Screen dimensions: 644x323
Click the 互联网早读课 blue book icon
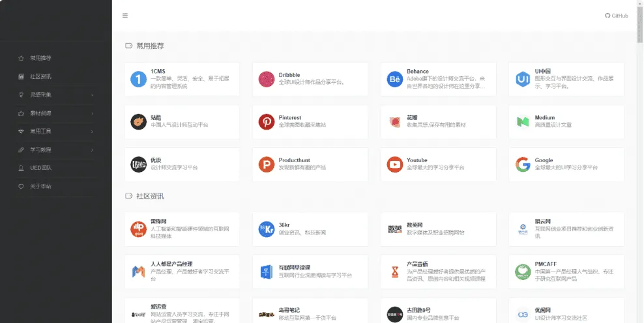(267, 272)
